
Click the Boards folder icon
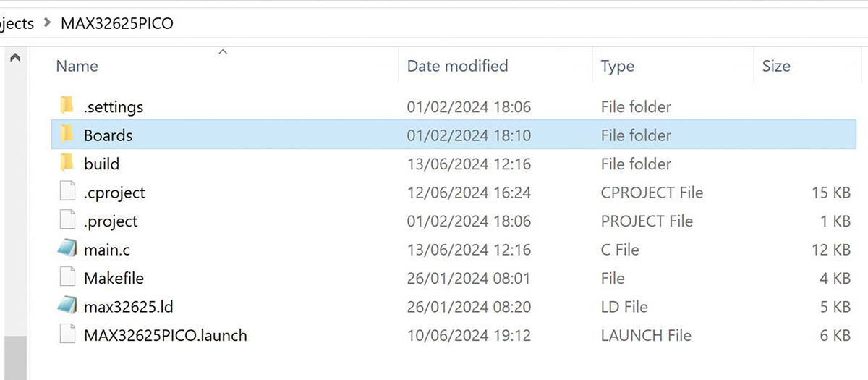(x=67, y=135)
